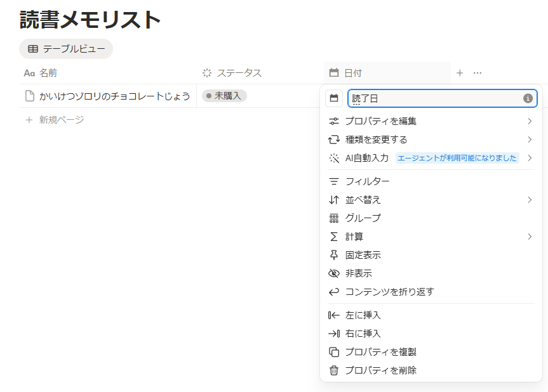Screen dimensions: 548x392
Task: Click the page icon next to かいけつゾロリ
Action: click(29, 96)
